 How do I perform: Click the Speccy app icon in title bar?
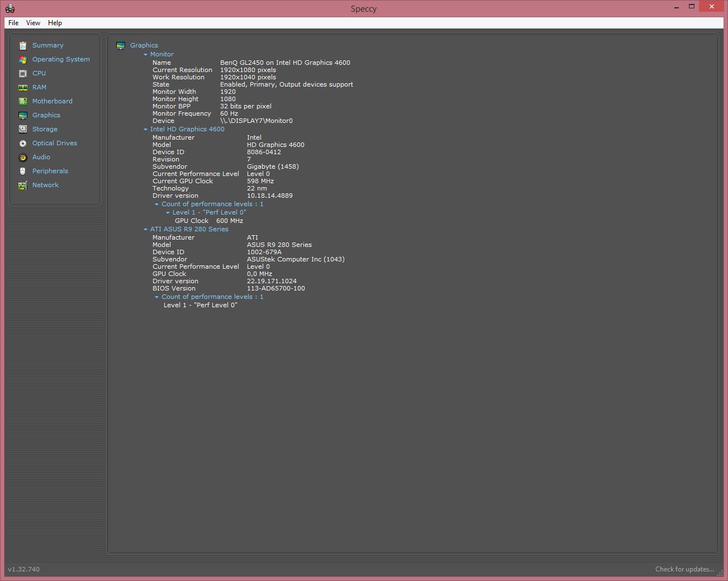(9, 8)
